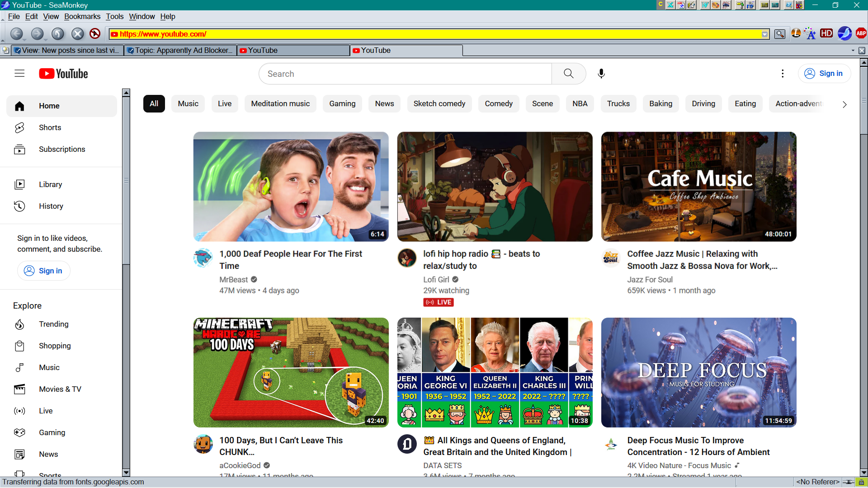Open the Kings and Queens video thumbnail

[x=495, y=372]
